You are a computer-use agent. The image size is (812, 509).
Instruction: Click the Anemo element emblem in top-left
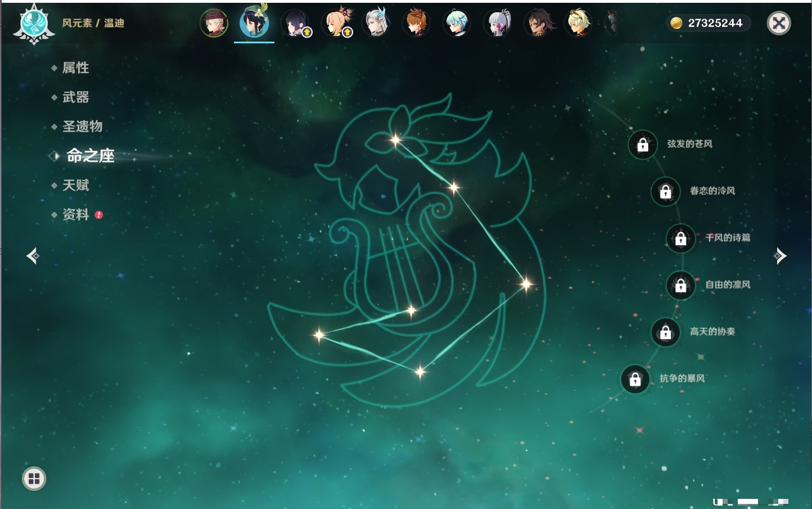(34, 24)
